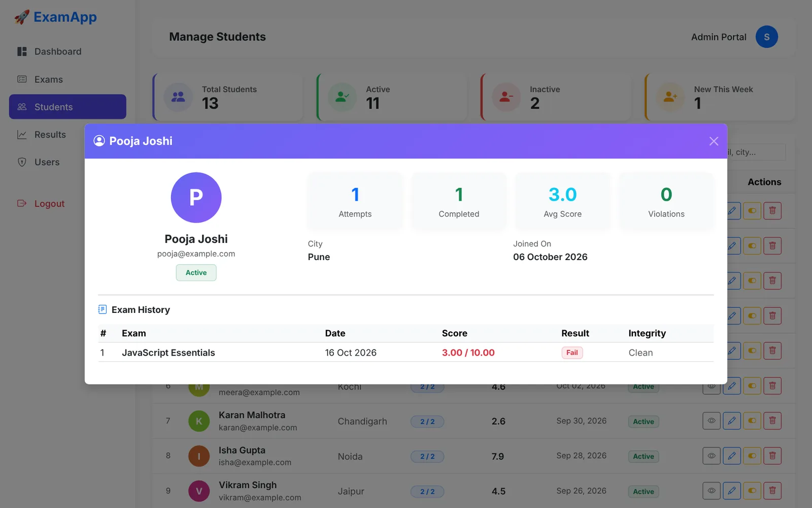
Task: Click the Violations stat card
Action: [666, 202]
